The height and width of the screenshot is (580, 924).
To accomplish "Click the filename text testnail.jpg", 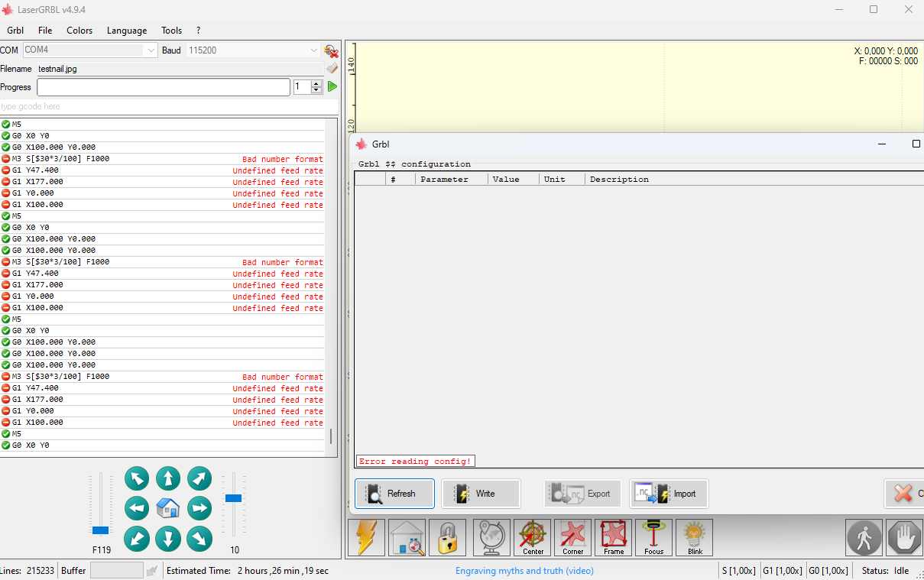I will click(57, 69).
